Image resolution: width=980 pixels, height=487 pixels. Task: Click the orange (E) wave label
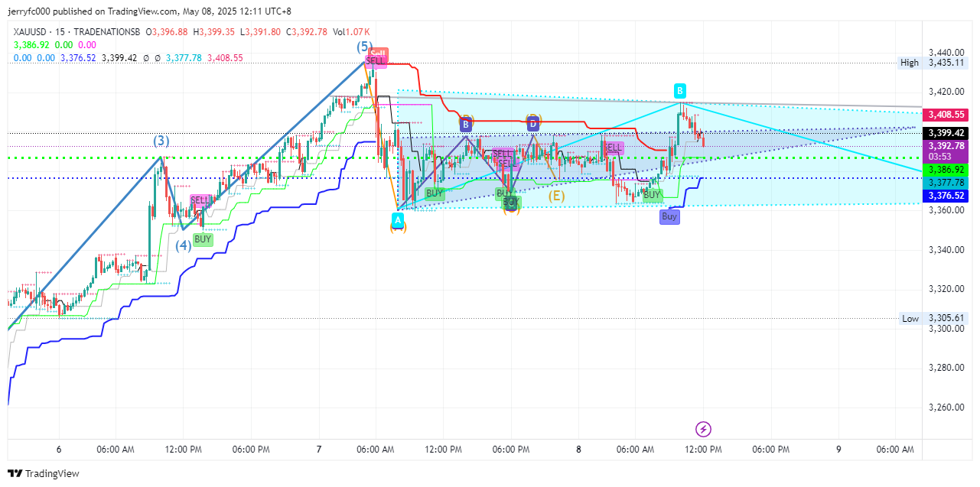coord(556,196)
